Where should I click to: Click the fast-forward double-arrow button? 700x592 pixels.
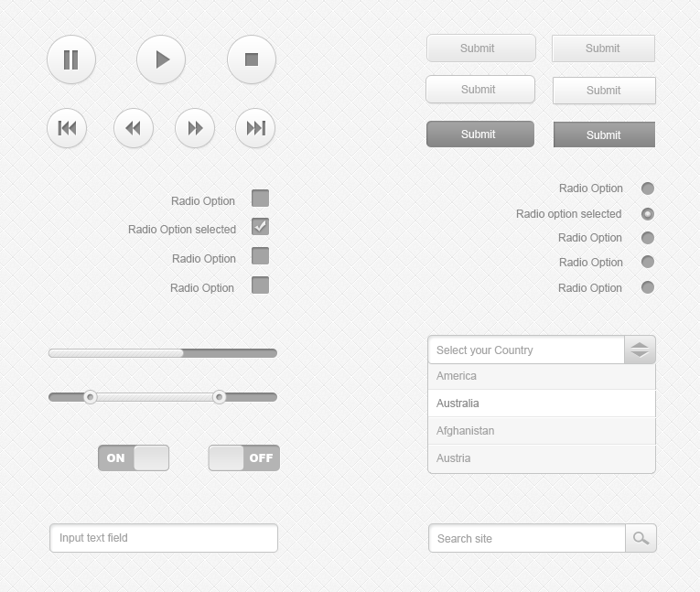pyautogui.click(x=195, y=128)
